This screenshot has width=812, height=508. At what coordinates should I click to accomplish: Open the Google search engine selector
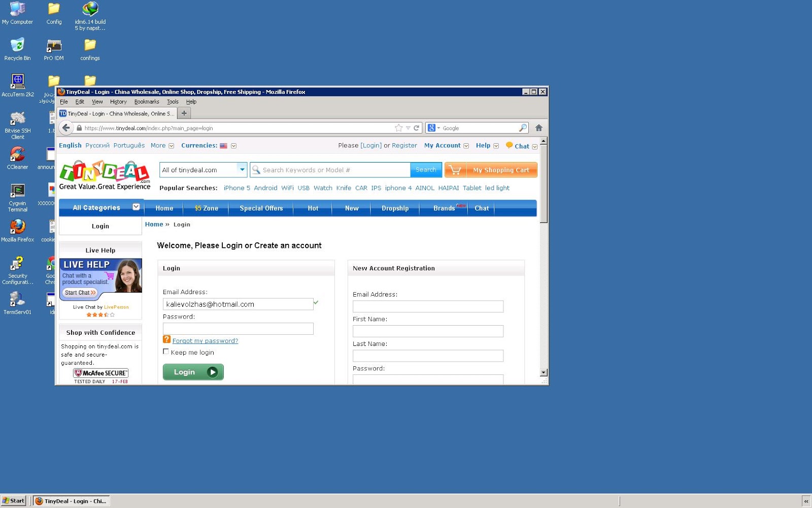434,128
